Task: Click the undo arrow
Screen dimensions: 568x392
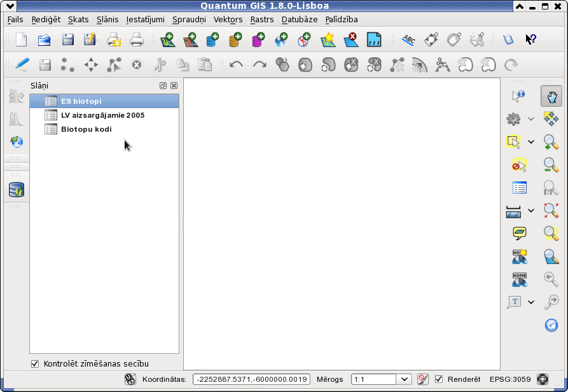Action: (236, 65)
